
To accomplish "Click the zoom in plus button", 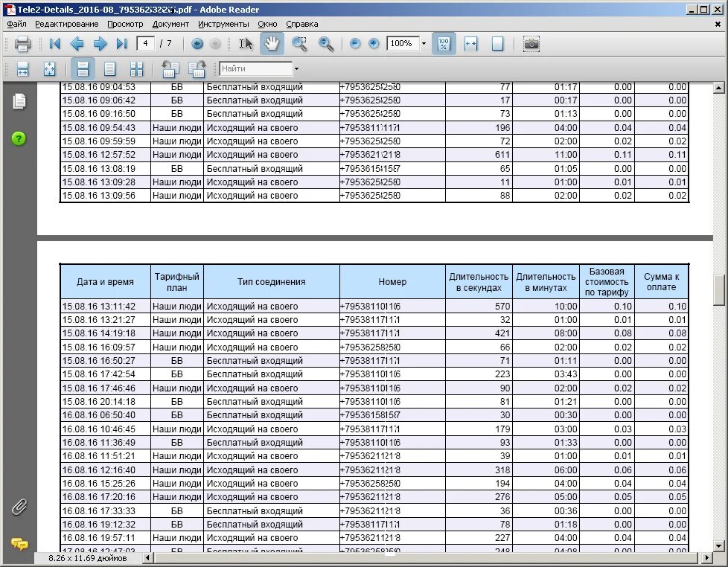I will point(374,44).
